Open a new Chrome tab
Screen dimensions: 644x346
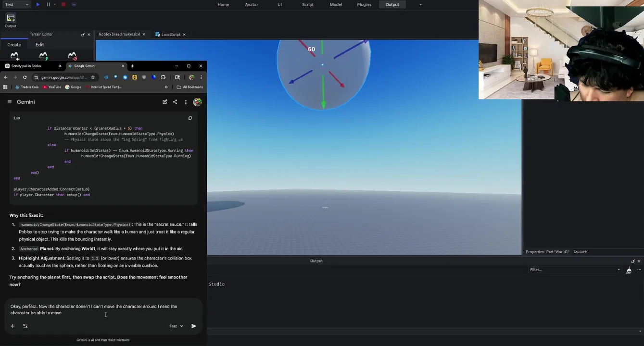[x=132, y=66]
